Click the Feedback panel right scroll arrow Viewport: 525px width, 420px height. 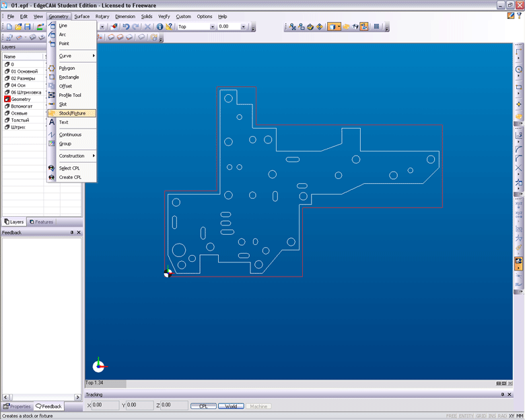[x=77, y=397]
